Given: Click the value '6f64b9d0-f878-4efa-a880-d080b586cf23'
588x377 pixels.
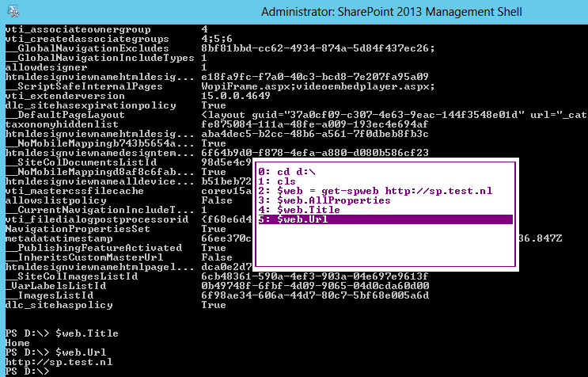Looking at the screenshot, I should pos(315,153).
